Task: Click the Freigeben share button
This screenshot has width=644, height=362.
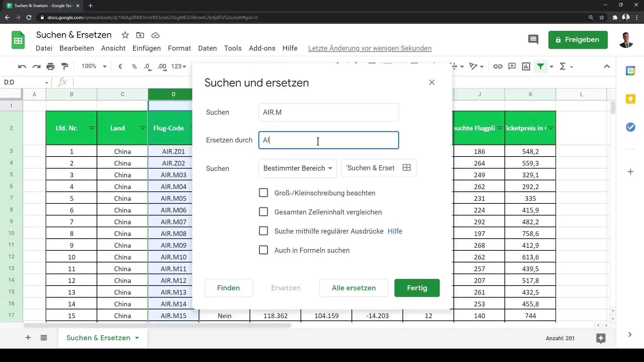Action: [x=578, y=40]
